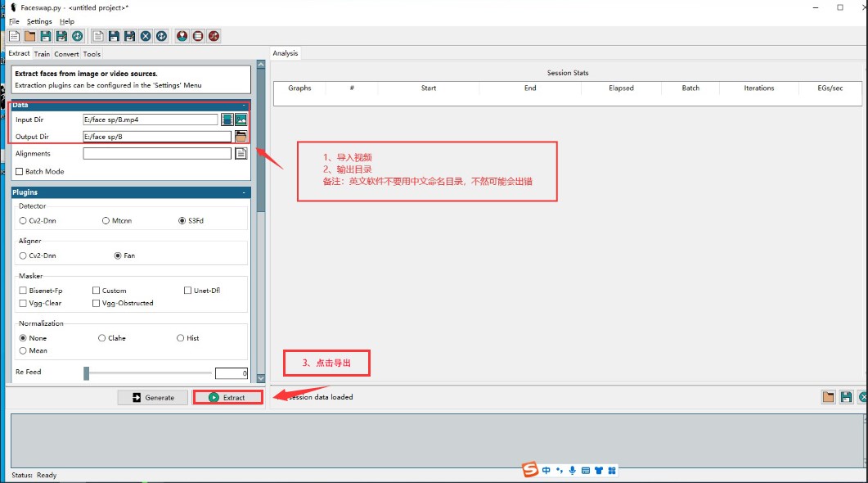
Task: Click the Re Feed slider handle
Action: pos(86,373)
